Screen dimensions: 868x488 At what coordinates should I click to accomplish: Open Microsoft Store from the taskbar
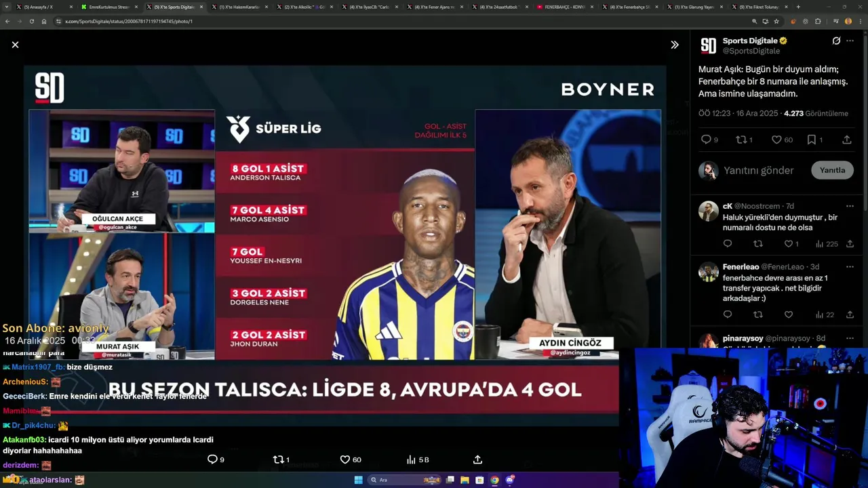[479, 480]
